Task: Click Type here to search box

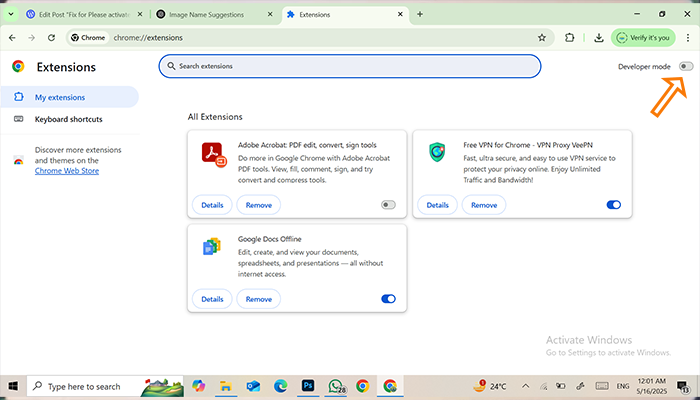Action: point(105,386)
